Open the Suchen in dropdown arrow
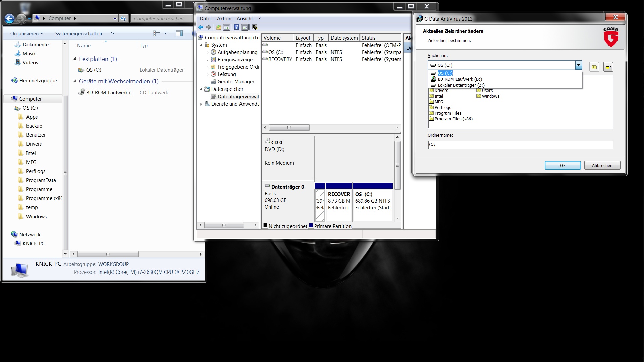Viewport: 644px width, 362px height. coord(579,65)
